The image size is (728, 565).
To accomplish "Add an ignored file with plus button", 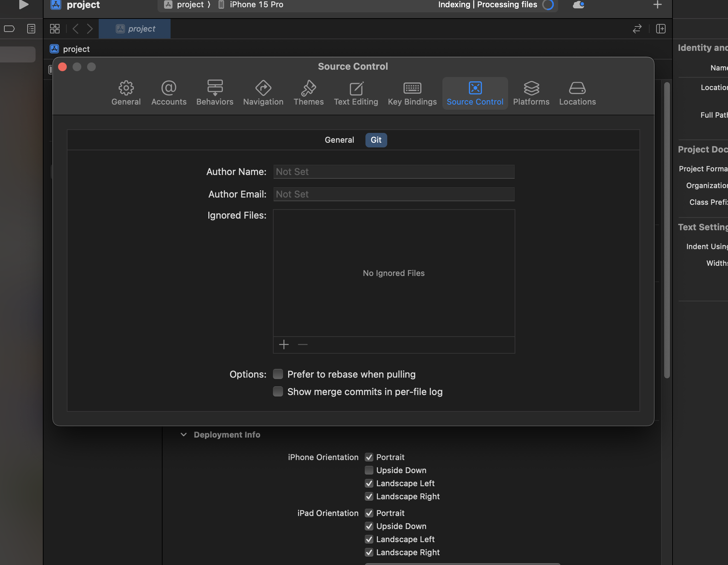I will point(284,344).
